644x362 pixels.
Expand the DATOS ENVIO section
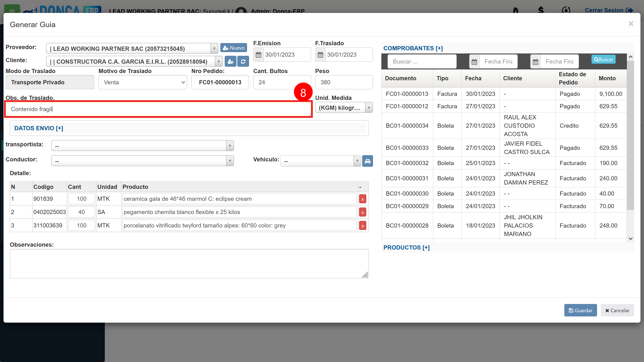coord(39,128)
